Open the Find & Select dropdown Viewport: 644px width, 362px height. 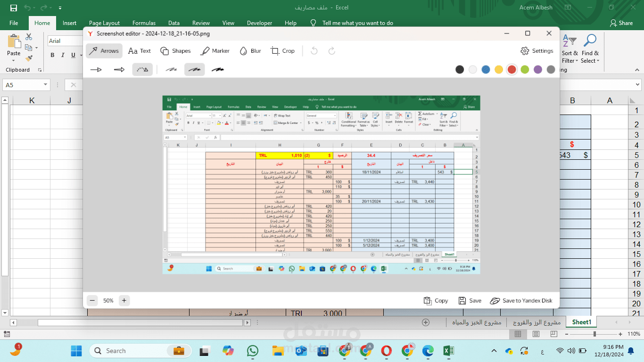(x=590, y=48)
